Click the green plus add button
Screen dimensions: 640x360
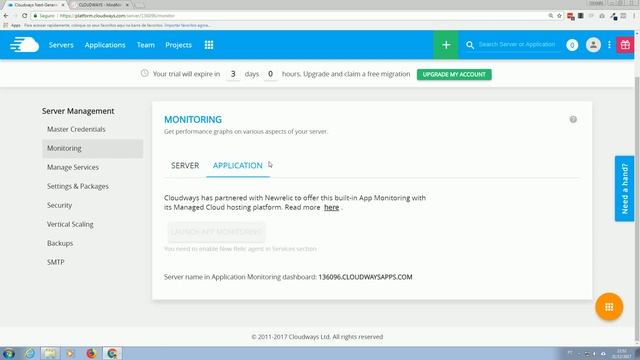click(x=446, y=45)
